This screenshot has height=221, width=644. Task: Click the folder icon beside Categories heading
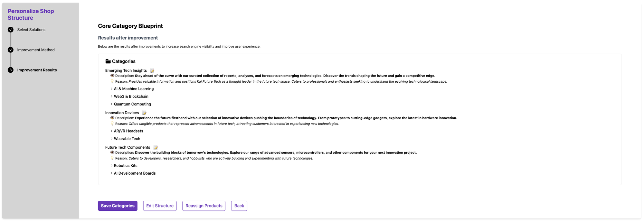[108, 61]
